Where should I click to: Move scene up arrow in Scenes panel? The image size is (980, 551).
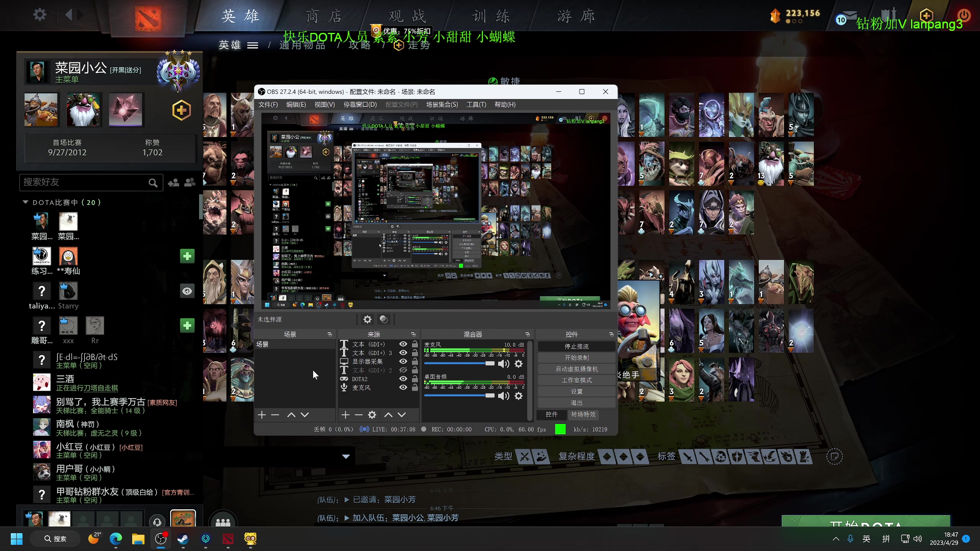[x=291, y=415]
